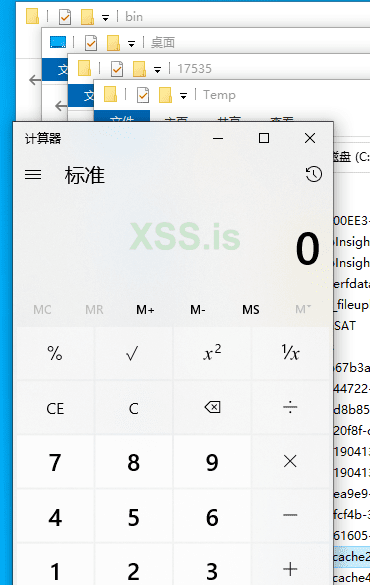The height and width of the screenshot is (585, 370).
Task: Open the File tab in 桌面 window
Action: [55, 69]
